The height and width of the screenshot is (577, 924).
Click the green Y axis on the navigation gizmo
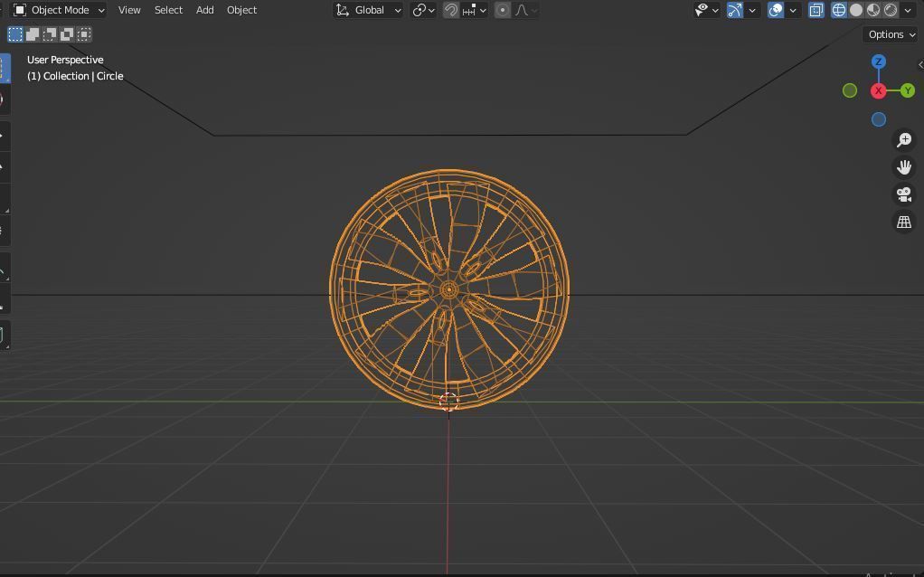(907, 90)
